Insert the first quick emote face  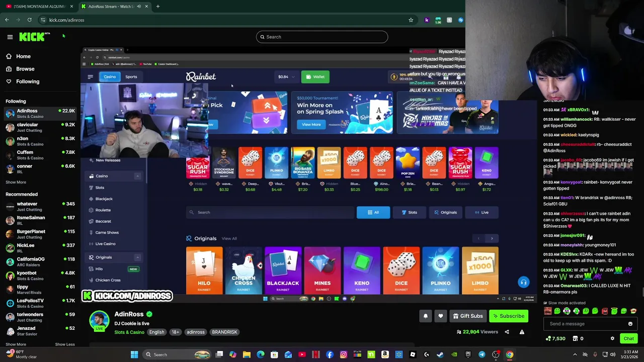[548, 311]
